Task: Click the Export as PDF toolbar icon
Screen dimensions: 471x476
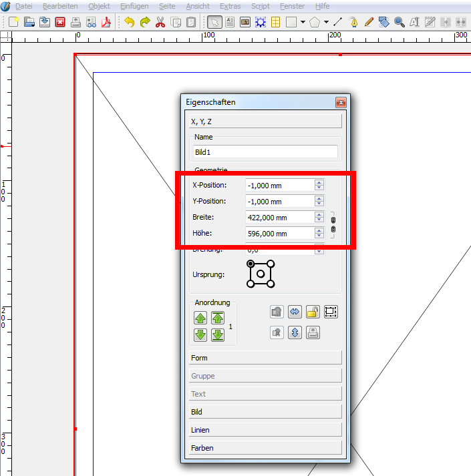Action: tap(106, 22)
